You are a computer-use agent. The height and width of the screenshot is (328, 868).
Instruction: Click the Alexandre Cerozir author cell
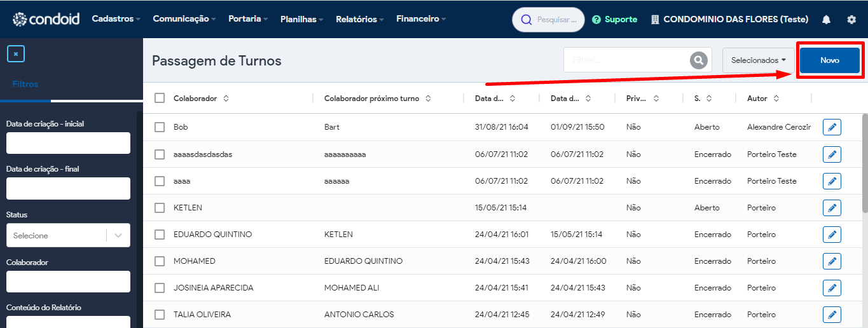point(779,127)
